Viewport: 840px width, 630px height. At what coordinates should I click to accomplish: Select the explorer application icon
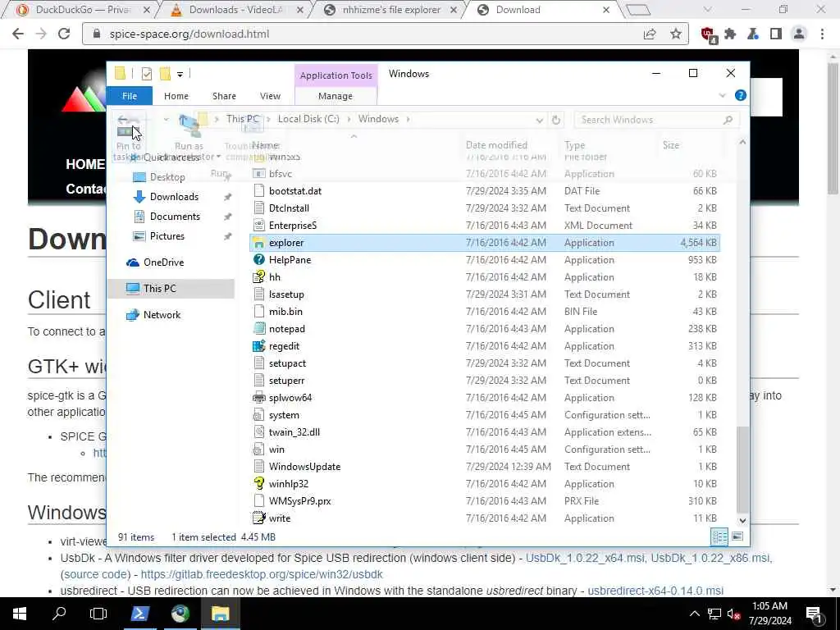(x=258, y=243)
